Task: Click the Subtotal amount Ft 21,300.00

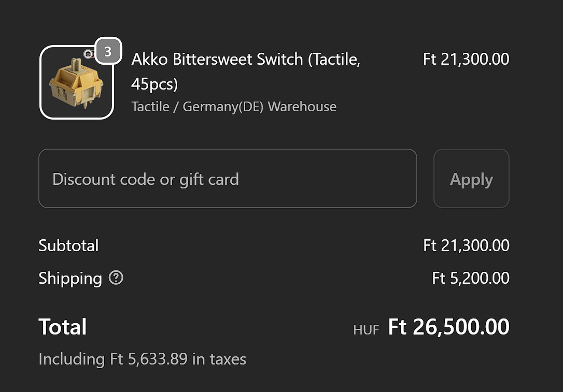Action: click(x=466, y=245)
